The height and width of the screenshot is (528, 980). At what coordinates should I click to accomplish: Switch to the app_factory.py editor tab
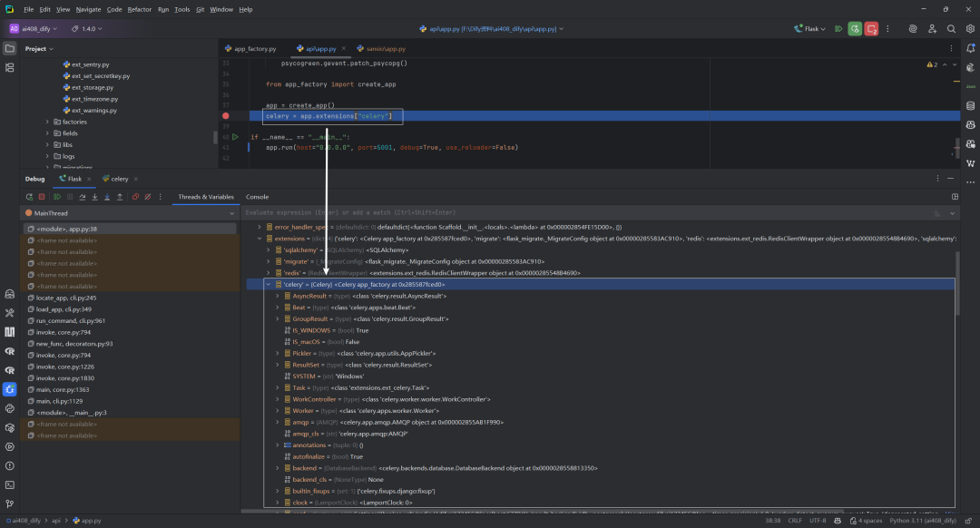click(250, 48)
